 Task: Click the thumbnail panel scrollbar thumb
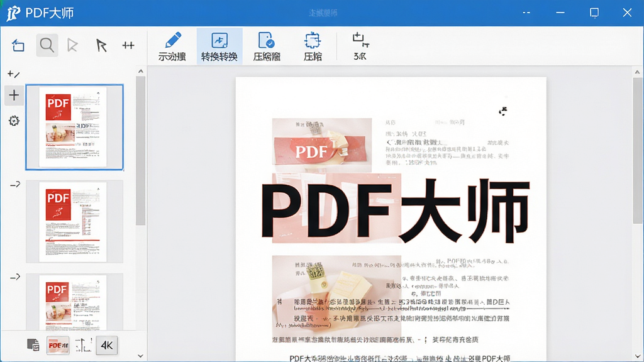(x=140, y=151)
